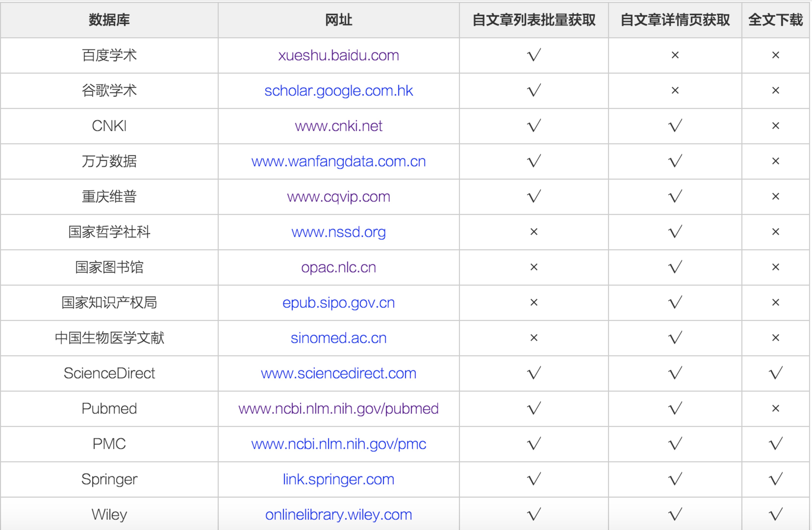Open the scholar.google.com.hk link
812x530 pixels.
[x=338, y=91]
